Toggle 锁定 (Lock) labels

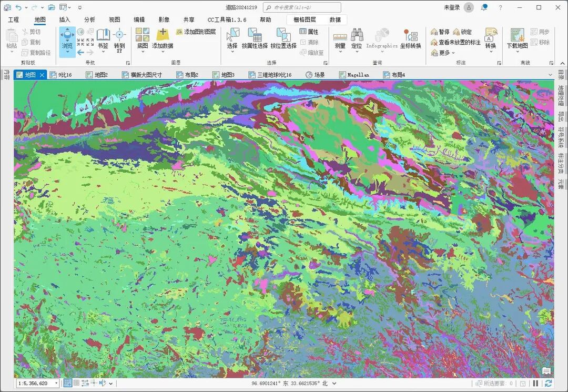coord(463,32)
